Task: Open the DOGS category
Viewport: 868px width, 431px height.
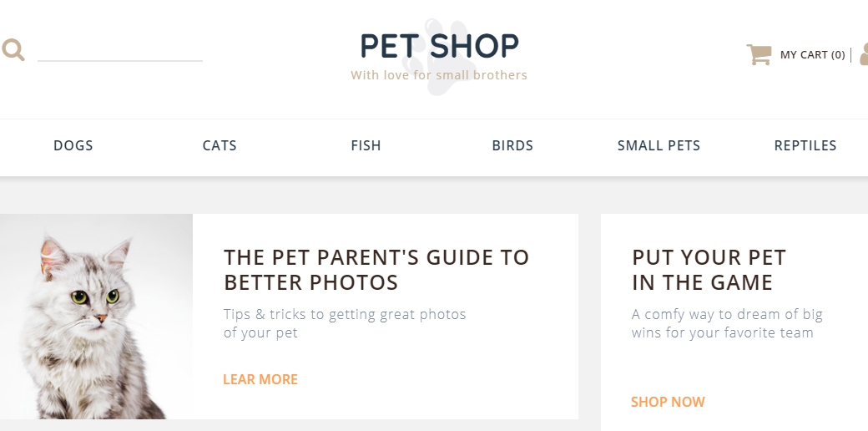Action: click(x=73, y=145)
